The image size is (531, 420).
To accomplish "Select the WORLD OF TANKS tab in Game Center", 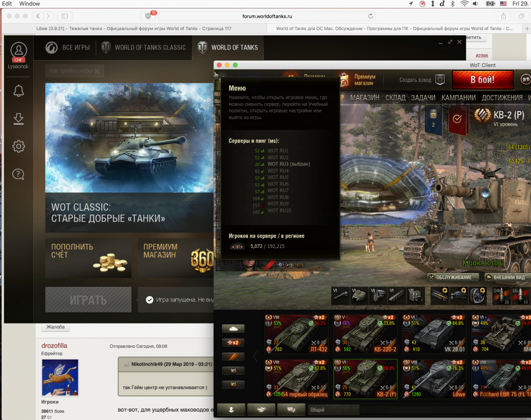I will 228,47.
